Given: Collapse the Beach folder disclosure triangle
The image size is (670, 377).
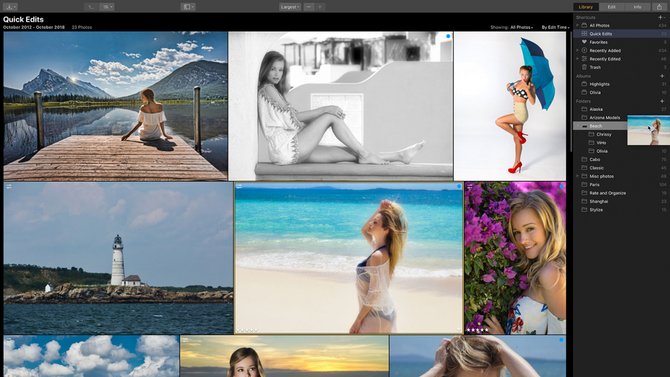Looking at the screenshot, I should (x=578, y=126).
